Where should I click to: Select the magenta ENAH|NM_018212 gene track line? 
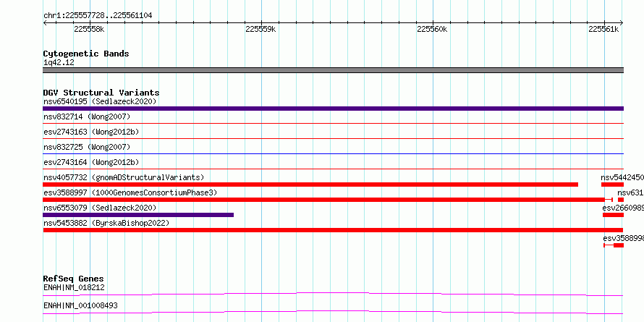point(333,294)
